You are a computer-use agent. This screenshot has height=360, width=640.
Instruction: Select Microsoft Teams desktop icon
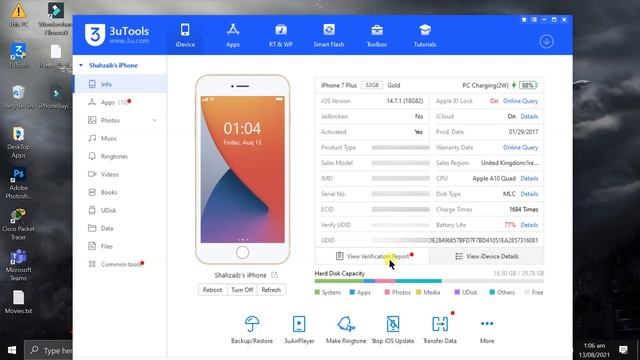18,265
